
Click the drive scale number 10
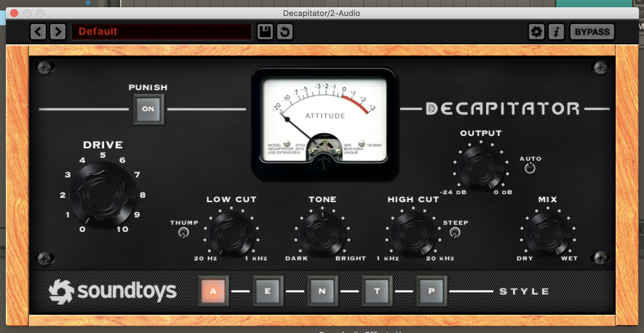pos(123,229)
